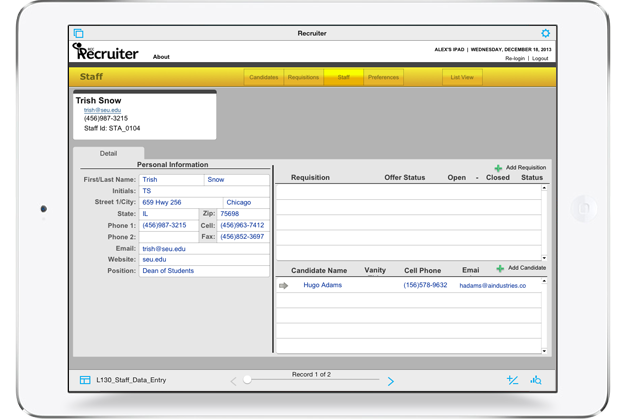Viewport: 622px width, 420px height.
Task: Click the Zip field 75698
Action: click(x=243, y=214)
